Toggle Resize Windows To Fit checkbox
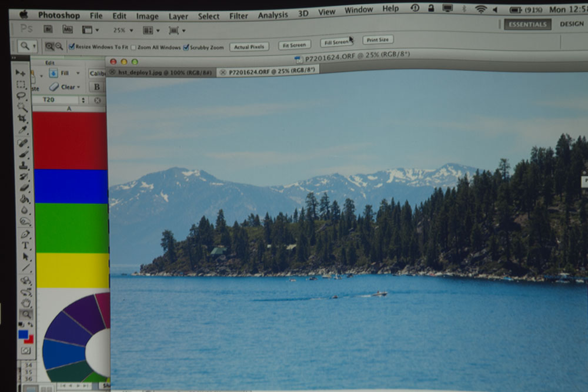 [x=72, y=46]
